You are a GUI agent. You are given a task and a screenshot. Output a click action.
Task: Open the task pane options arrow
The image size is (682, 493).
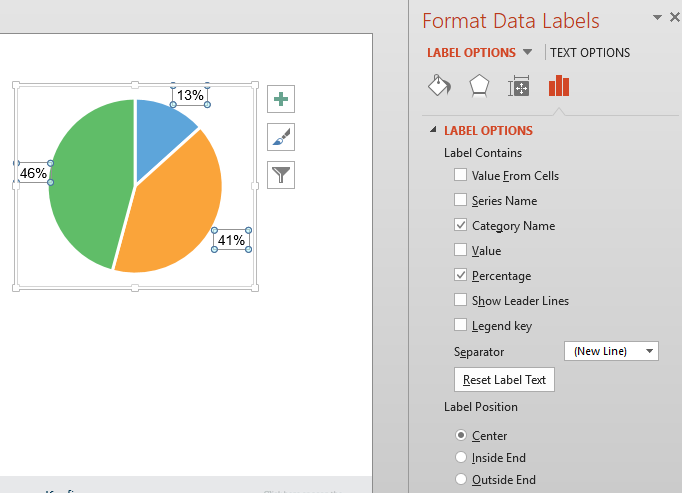pos(657,17)
